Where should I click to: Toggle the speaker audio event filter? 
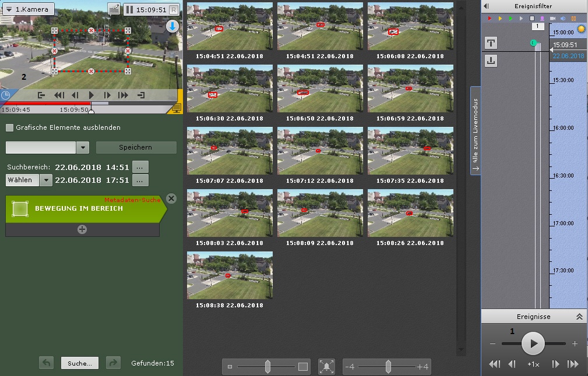(563, 19)
